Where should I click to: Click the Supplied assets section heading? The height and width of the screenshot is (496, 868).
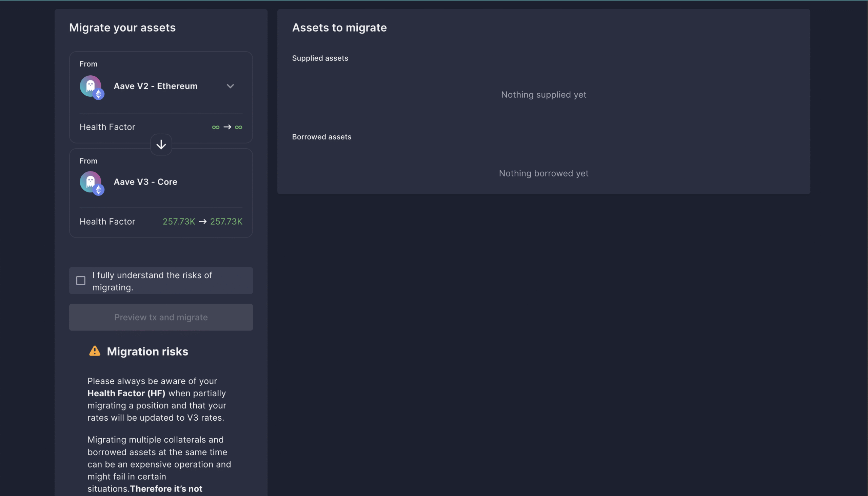click(x=320, y=58)
